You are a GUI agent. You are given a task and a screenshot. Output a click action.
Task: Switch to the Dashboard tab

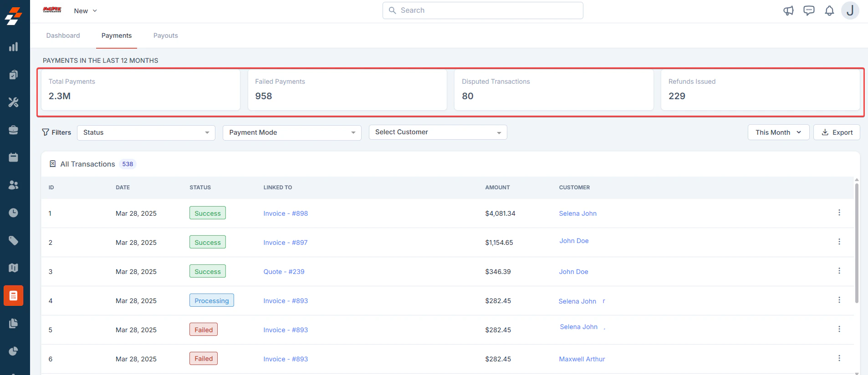(x=63, y=35)
